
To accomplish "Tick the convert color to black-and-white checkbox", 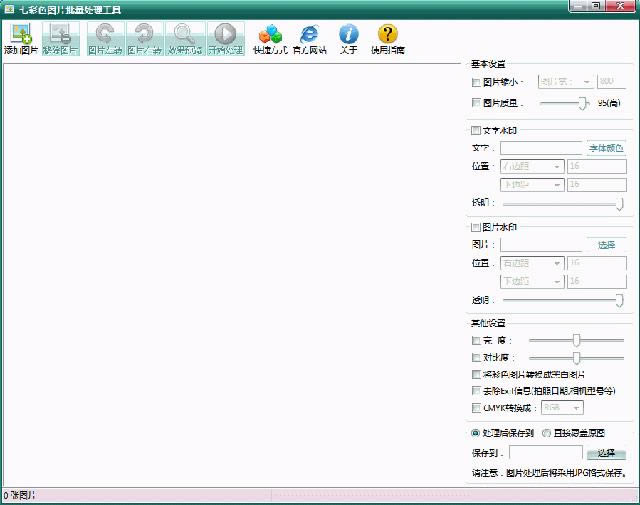I will click(x=476, y=374).
